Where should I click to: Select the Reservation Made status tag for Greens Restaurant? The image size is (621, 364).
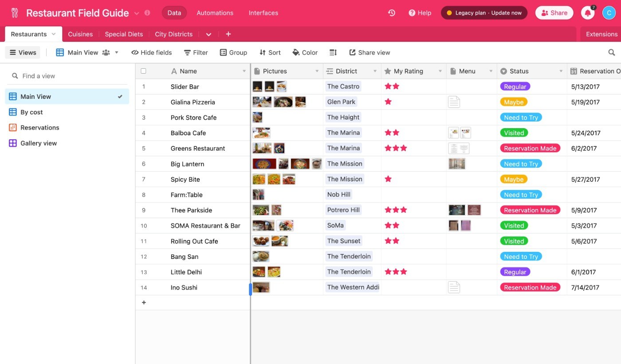click(530, 148)
